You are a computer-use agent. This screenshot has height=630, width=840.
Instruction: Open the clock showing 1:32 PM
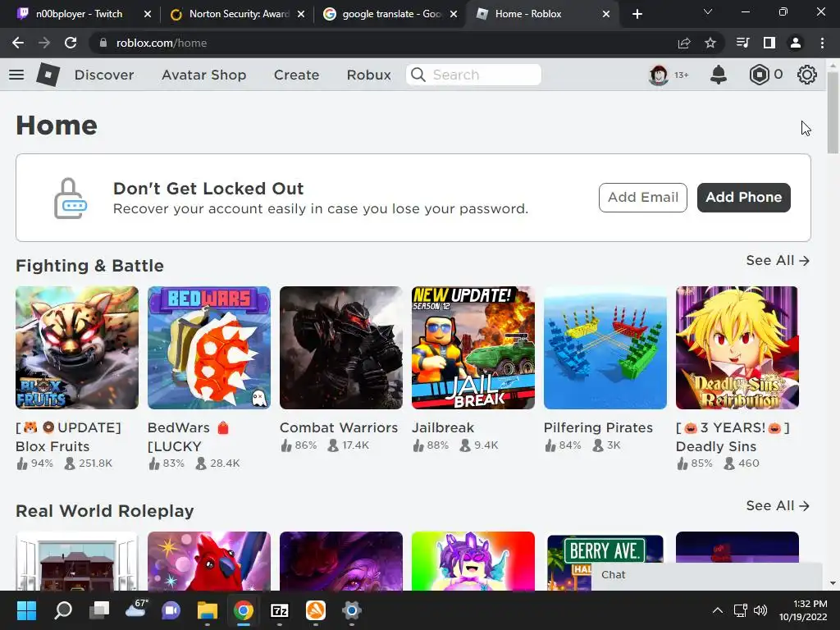803,610
